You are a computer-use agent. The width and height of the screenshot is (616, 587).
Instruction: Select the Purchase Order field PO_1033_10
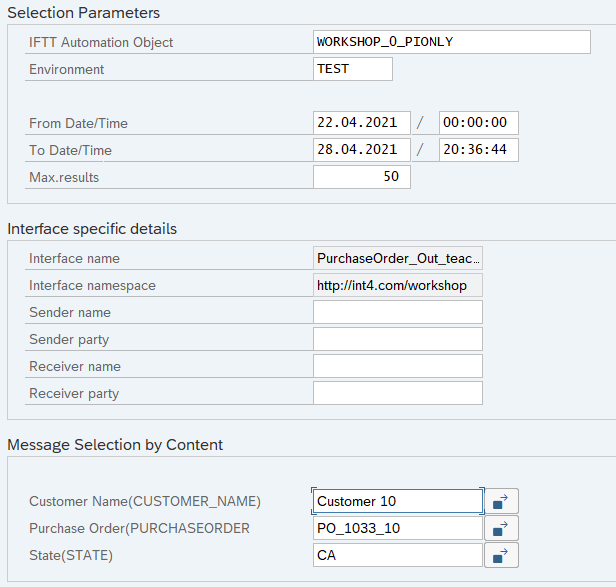pos(397,528)
